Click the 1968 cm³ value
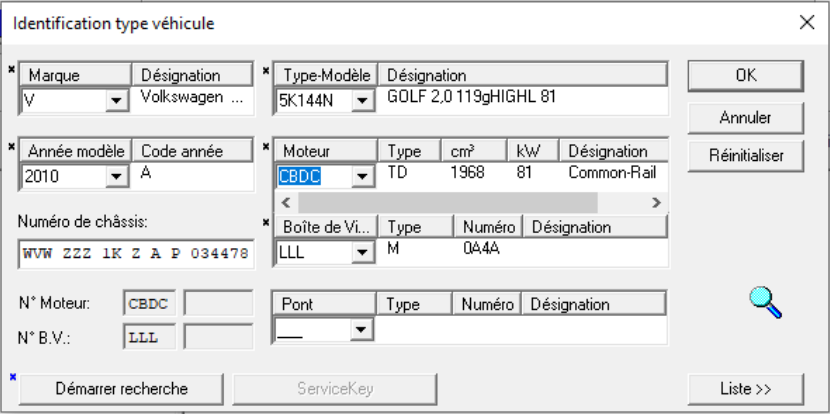Screen dimensions: 830x414 tap(467, 173)
